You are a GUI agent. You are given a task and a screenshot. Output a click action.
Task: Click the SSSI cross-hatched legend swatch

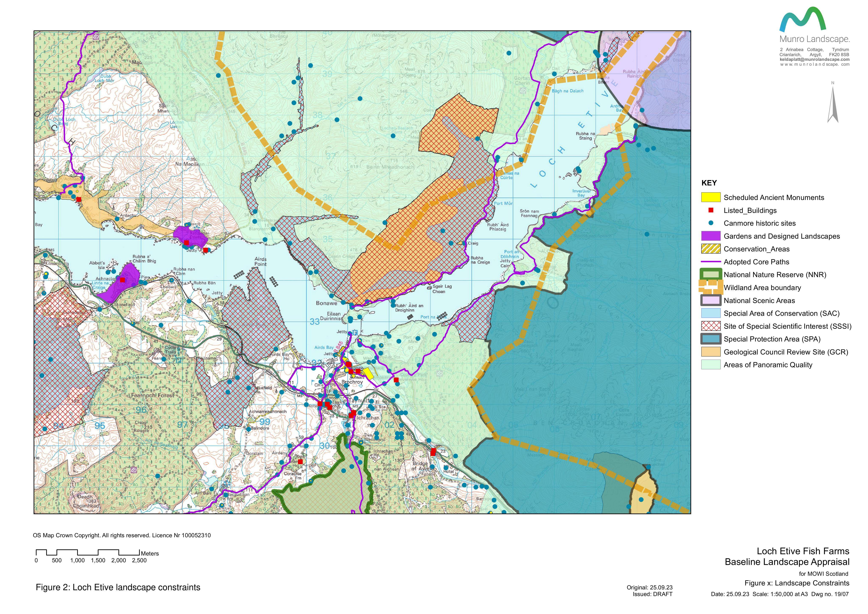(711, 326)
